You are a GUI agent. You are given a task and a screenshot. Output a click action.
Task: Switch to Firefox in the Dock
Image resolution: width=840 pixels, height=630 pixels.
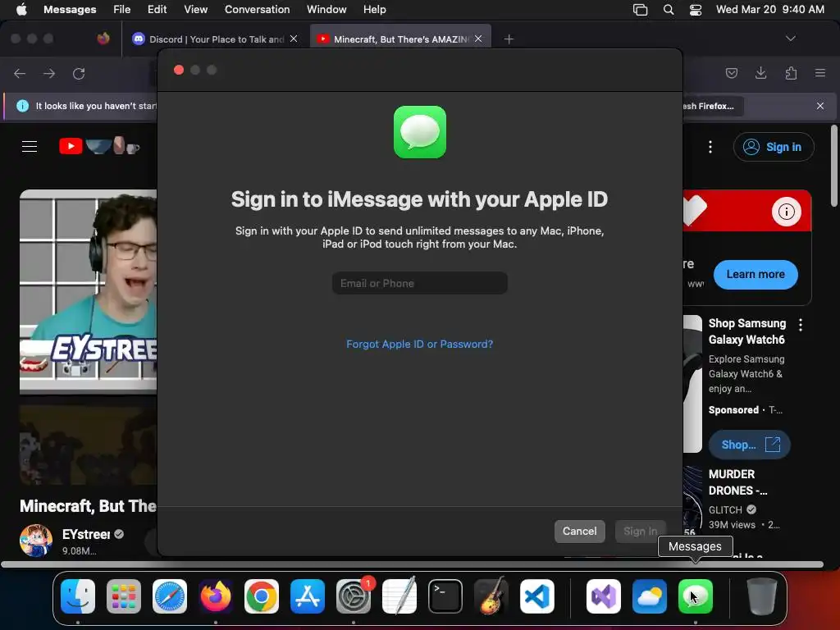[x=216, y=596]
